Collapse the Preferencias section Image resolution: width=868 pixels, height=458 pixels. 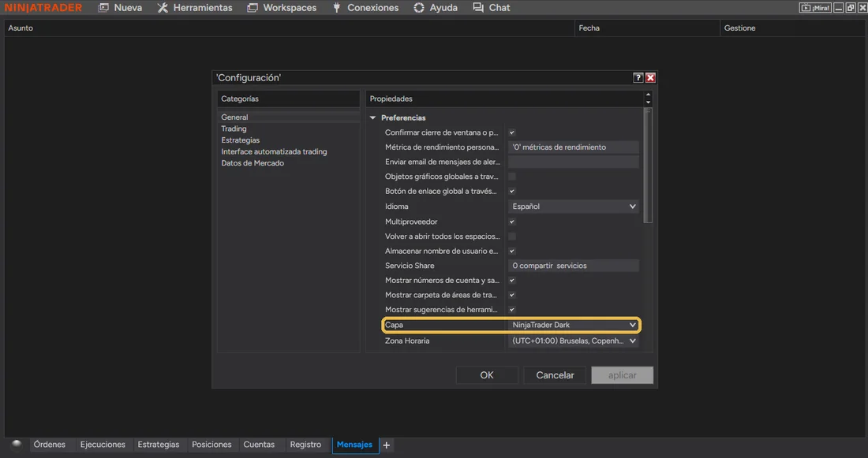point(372,117)
